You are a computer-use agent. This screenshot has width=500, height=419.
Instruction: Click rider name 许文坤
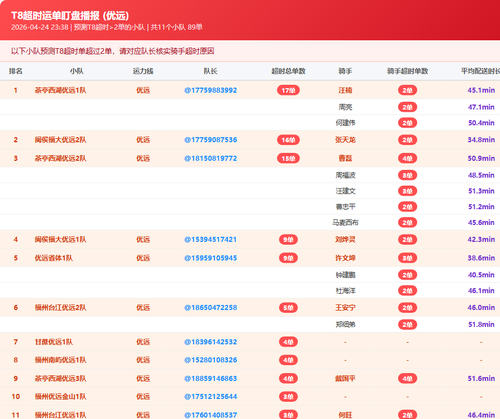click(x=345, y=258)
